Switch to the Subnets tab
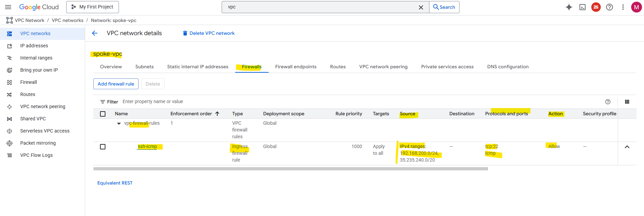 pos(144,67)
